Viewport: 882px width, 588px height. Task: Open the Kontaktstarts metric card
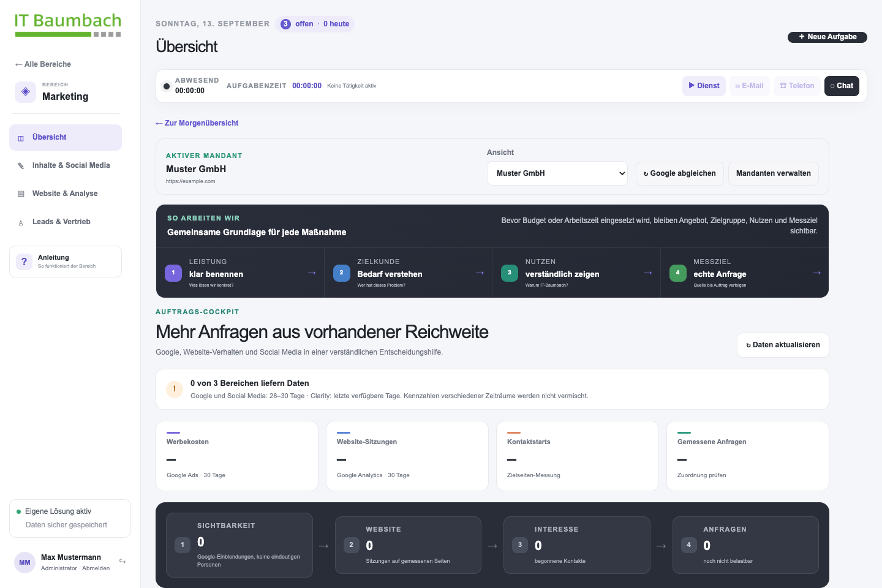pos(578,456)
